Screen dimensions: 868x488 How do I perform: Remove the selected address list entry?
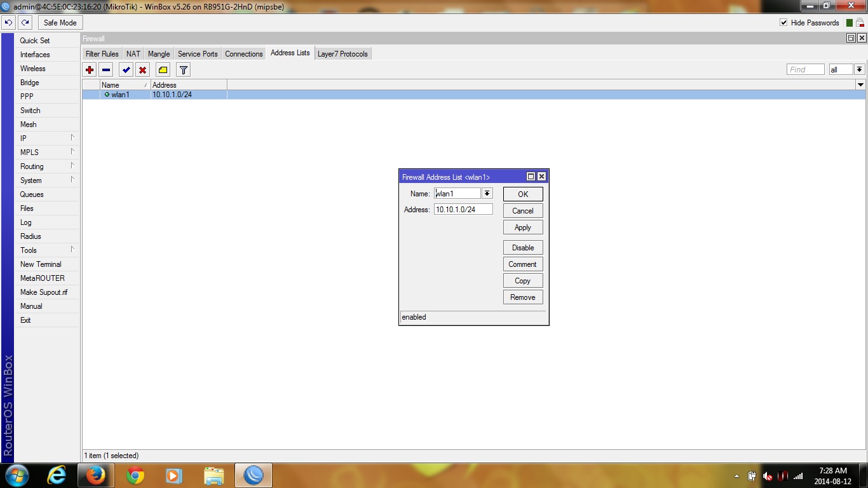106,70
